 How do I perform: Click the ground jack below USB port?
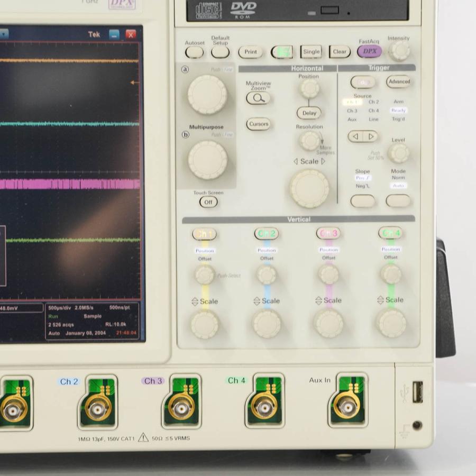(x=417, y=425)
